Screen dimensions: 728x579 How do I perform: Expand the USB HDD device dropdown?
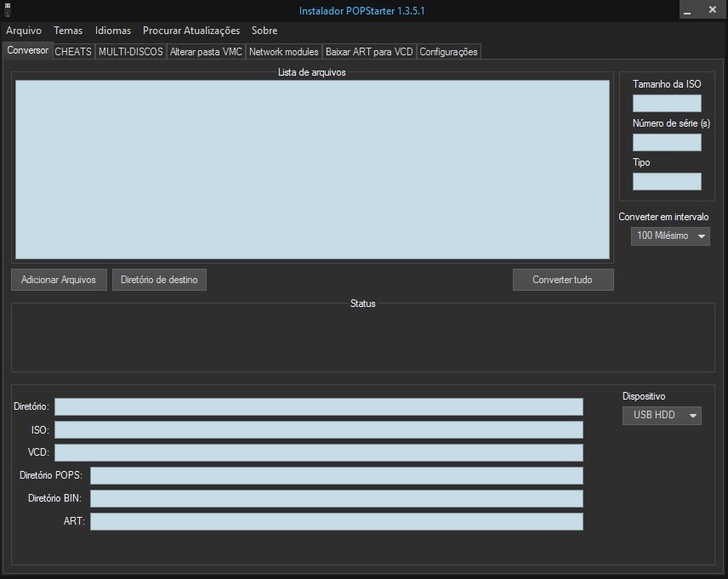coord(662,415)
